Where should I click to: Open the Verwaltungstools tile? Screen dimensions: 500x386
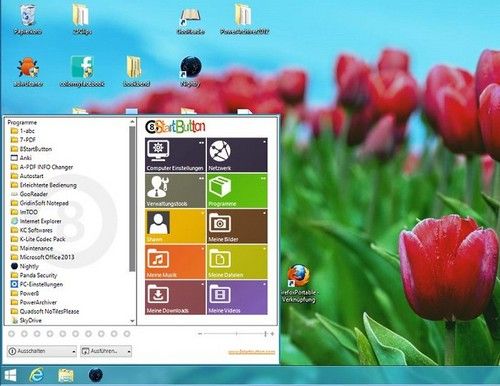(175, 191)
